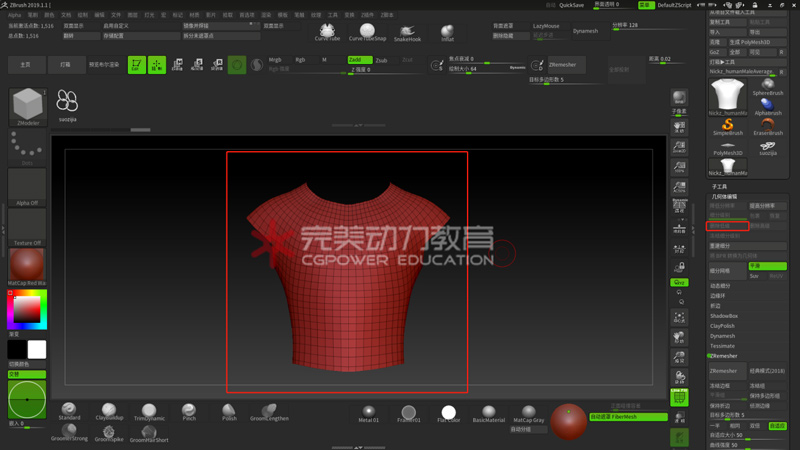Select the TrimDynamic brush
Screen dimensions: 800x450
click(149, 411)
